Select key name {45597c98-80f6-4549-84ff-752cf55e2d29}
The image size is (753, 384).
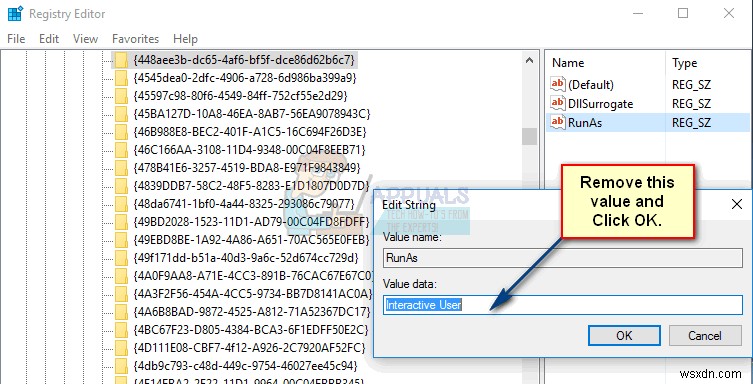(x=241, y=95)
